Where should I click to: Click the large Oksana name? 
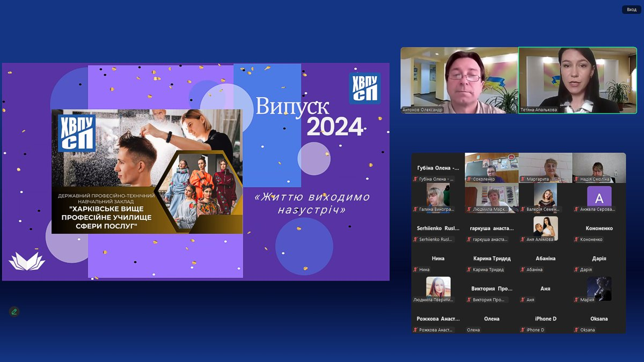[x=599, y=319]
